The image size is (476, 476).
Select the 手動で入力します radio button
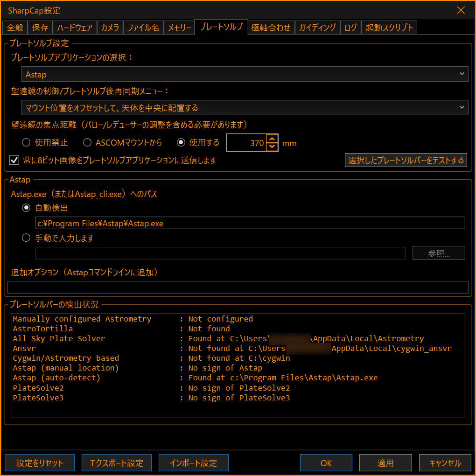point(58,238)
